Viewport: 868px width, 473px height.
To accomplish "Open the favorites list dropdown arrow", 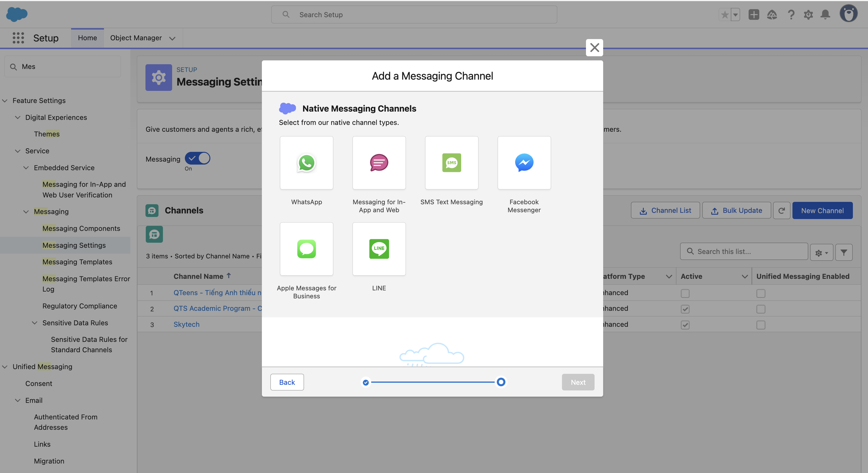I will pos(735,15).
